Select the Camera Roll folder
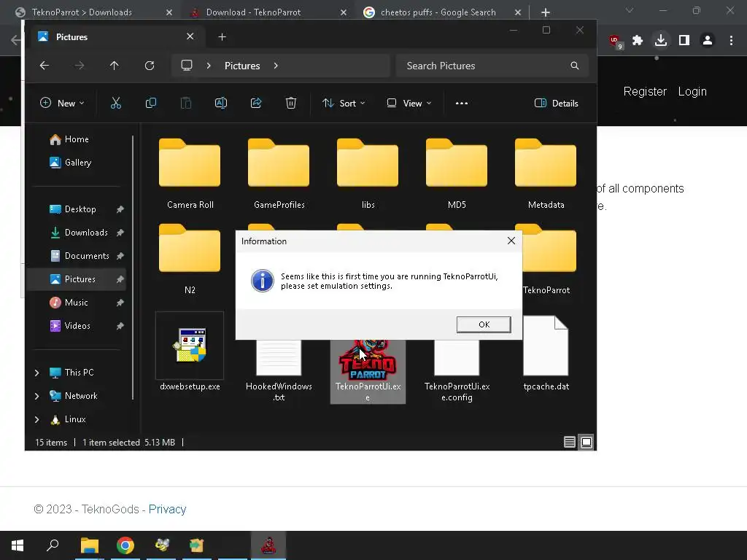 (190, 174)
